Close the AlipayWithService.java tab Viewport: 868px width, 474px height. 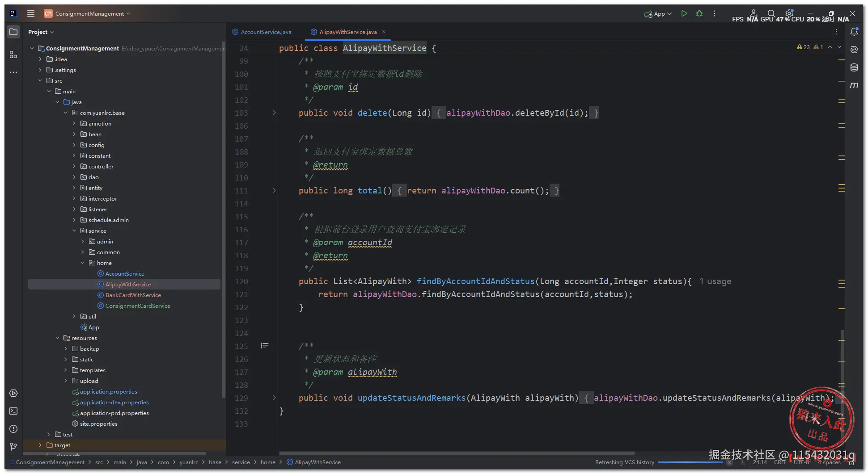pos(384,32)
